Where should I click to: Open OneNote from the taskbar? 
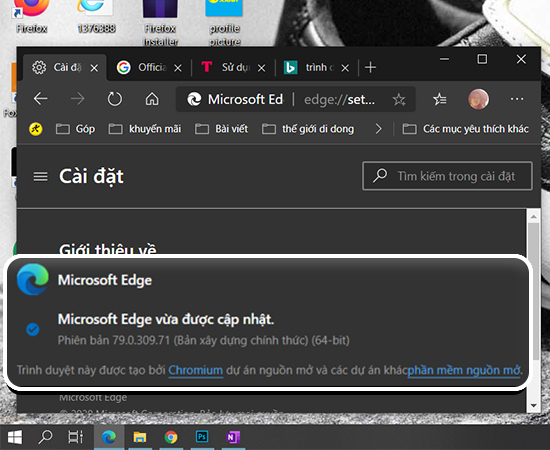pyautogui.click(x=233, y=437)
